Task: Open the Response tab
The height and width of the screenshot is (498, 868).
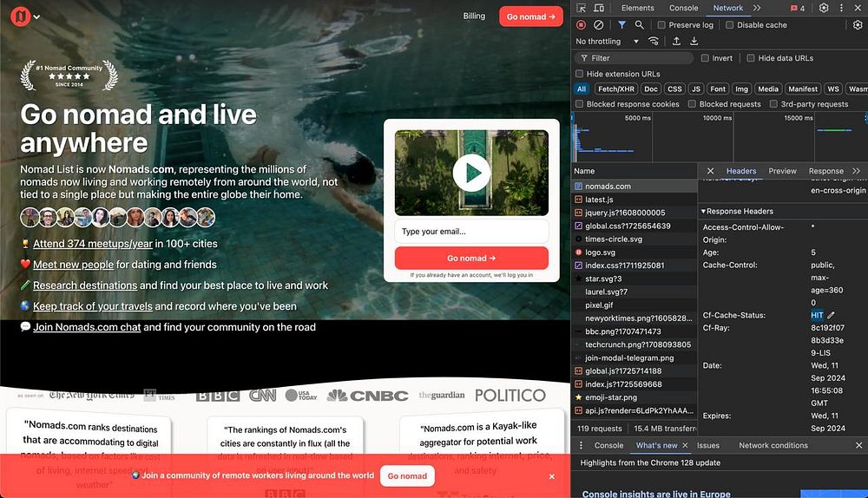Action: pyautogui.click(x=826, y=171)
